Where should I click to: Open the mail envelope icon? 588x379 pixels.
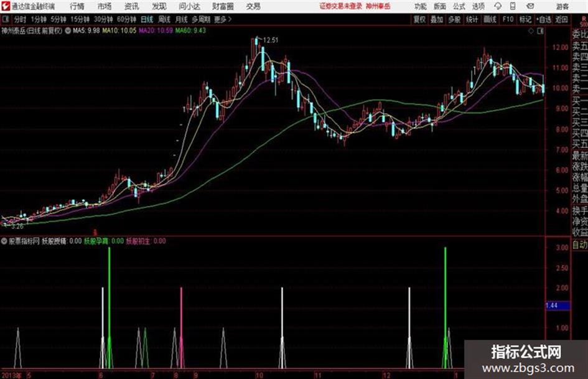point(530,6)
